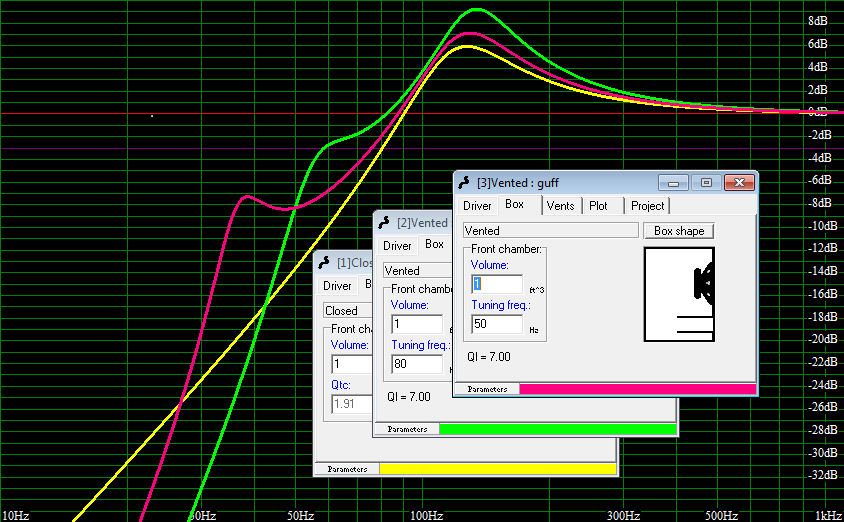Maximize the [3]Vented : guff window
The height and width of the screenshot is (522, 844).
point(706,183)
